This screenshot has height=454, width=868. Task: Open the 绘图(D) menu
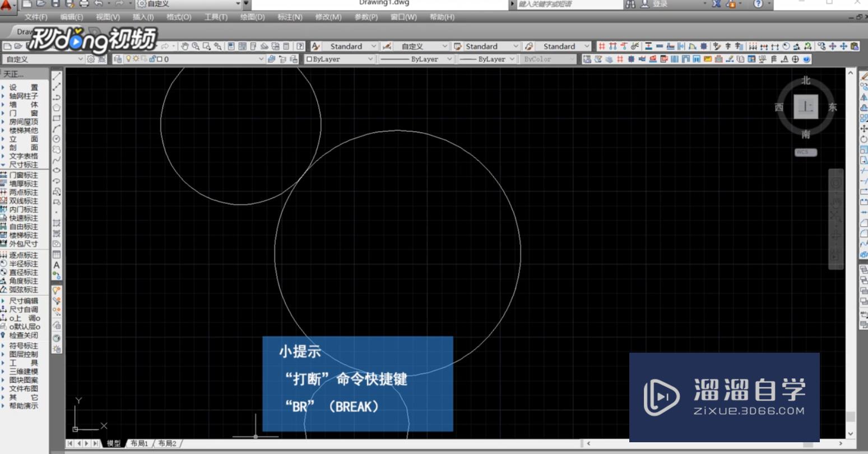pyautogui.click(x=252, y=17)
